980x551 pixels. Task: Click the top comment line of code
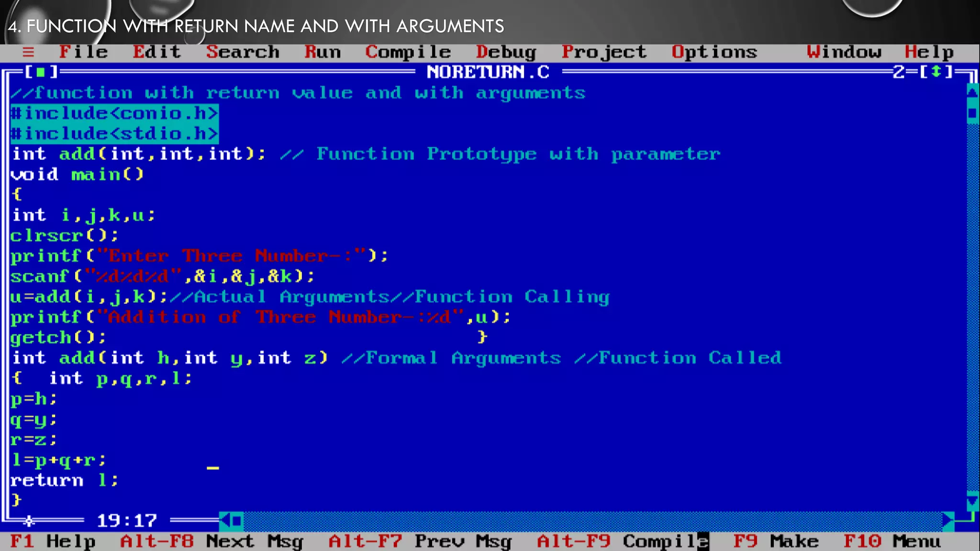[298, 93]
